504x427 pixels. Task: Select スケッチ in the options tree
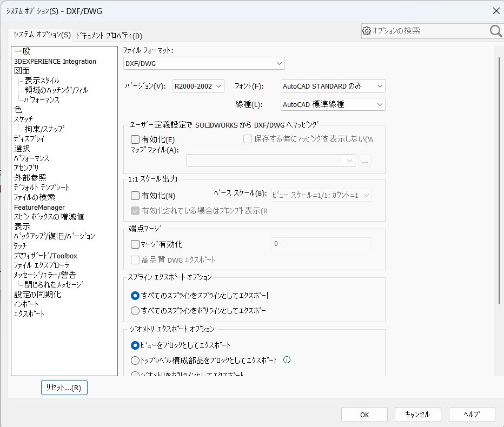[x=23, y=119]
